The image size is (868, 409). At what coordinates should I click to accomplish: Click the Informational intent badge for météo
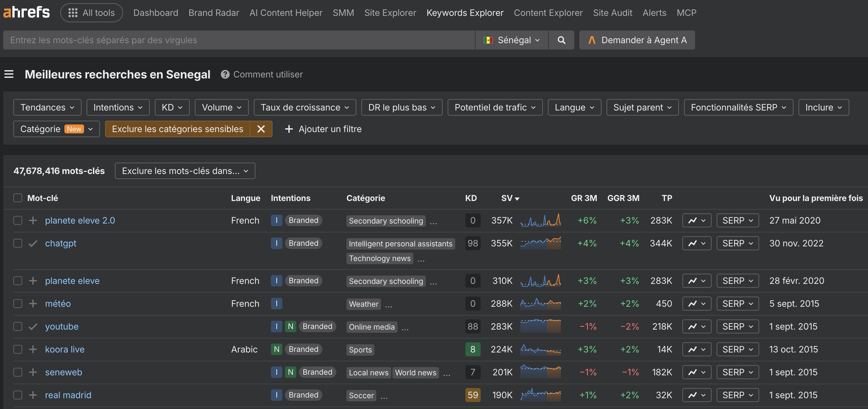coord(277,304)
